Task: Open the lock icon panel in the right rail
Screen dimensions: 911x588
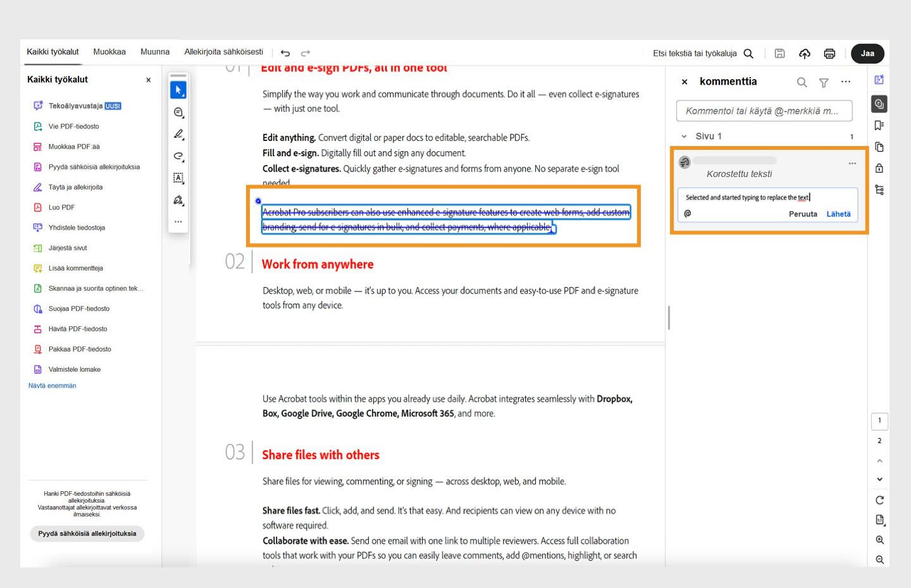Action: point(879,168)
